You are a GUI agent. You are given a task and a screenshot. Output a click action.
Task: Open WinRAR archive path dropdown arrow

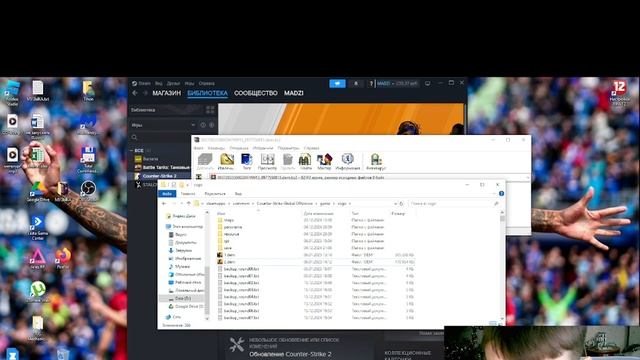[x=527, y=178]
